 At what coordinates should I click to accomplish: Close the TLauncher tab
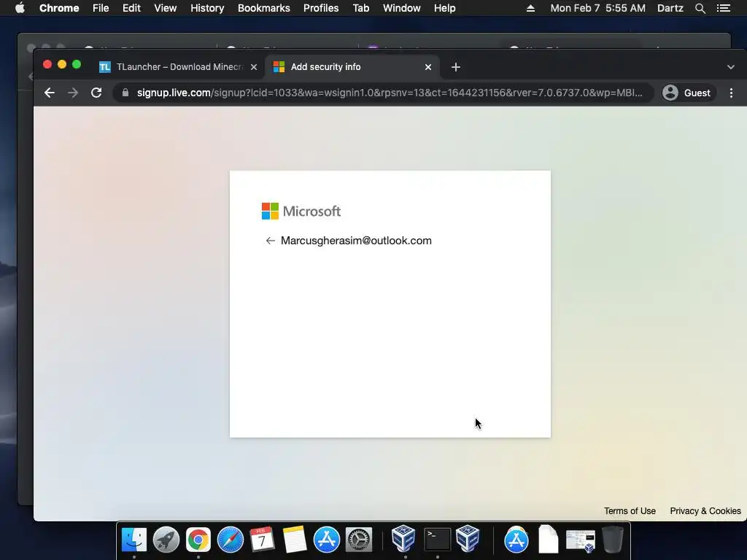254,67
